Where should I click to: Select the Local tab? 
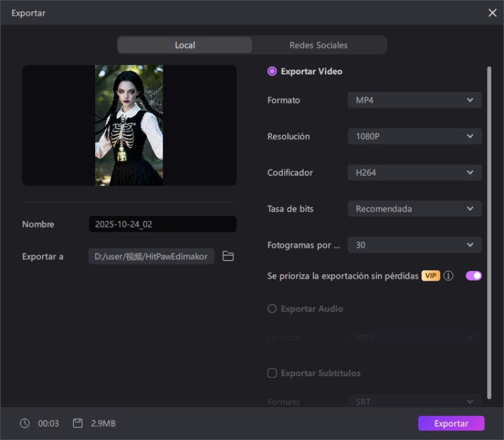point(185,45)
